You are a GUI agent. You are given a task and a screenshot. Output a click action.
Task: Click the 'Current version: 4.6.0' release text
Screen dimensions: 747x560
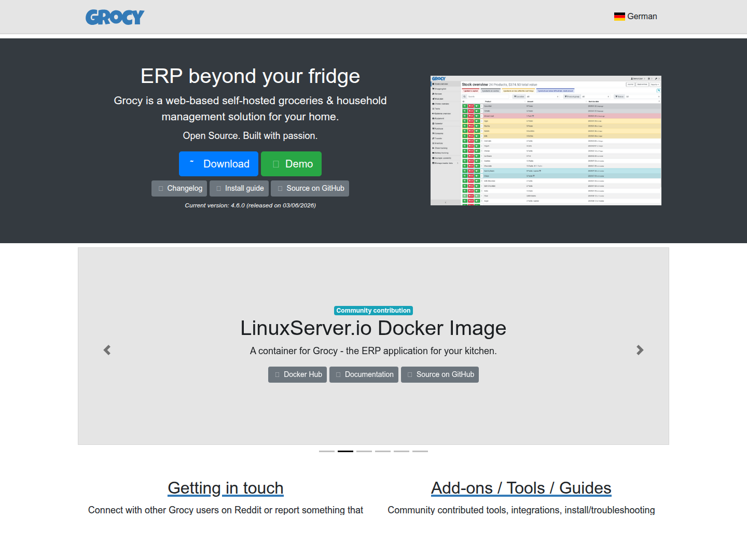250,205
